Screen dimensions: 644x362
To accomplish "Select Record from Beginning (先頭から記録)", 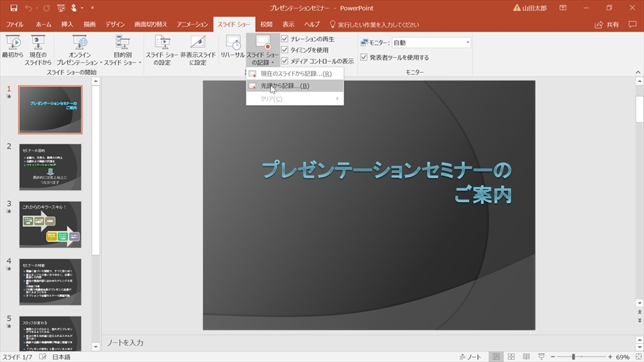I will point(295,86).
